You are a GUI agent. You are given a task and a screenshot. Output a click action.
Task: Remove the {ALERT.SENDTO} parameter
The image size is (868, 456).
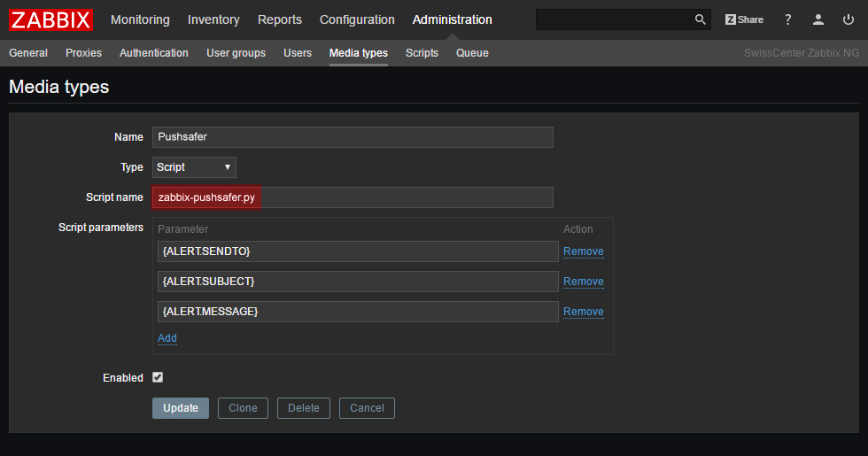tap(584, 251)
